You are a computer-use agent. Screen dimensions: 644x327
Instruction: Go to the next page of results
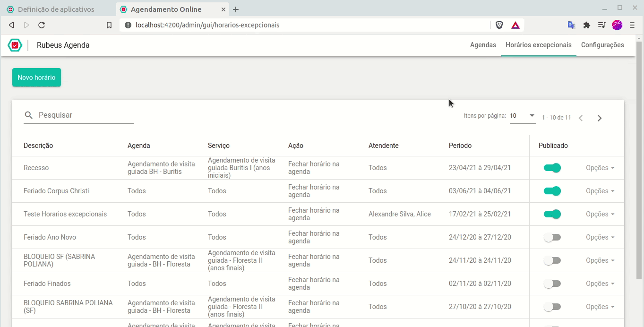(x=600, y=118)
